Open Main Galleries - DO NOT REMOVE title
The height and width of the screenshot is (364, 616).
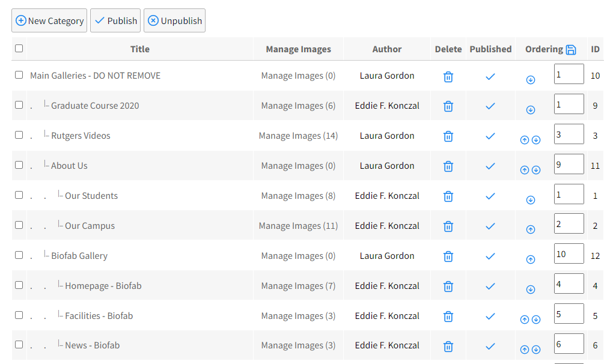96,76
